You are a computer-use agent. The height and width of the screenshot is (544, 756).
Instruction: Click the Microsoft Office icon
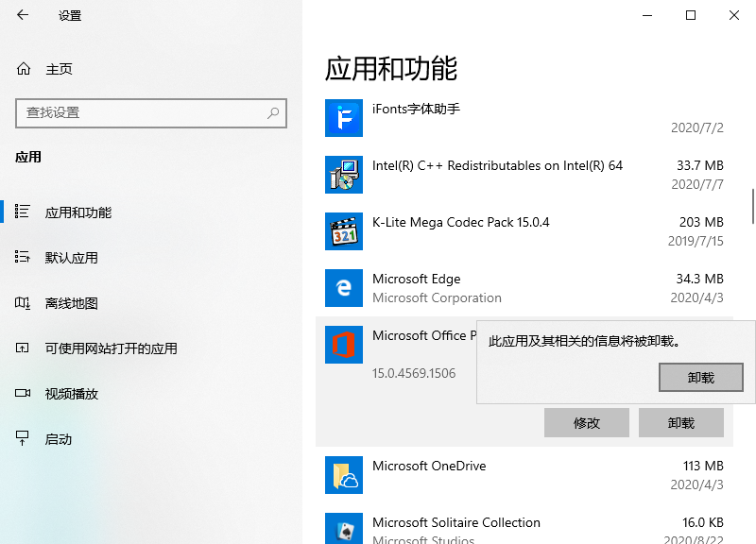pos(344,345)
